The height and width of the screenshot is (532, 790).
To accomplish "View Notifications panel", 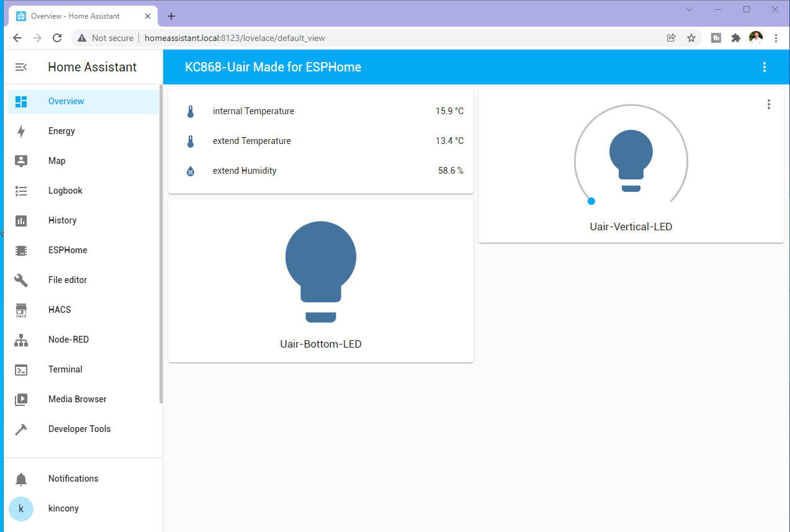I will tap(73, 479).
